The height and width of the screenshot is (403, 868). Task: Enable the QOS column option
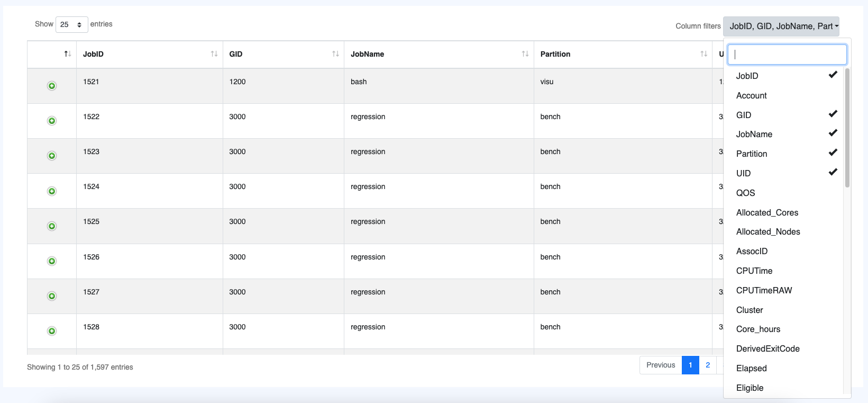coord(746,193)
